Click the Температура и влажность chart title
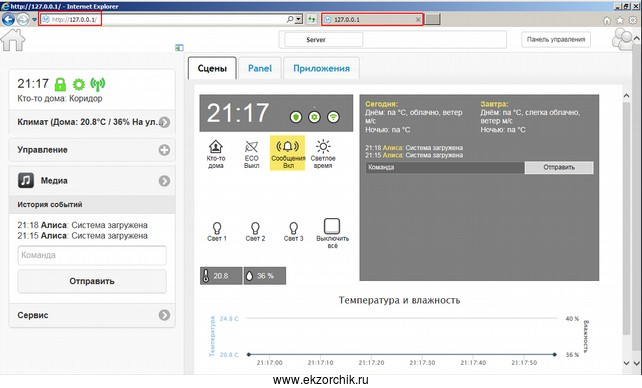Image resolution: width=642 pixels, height=388 pixels. (399, 300)
